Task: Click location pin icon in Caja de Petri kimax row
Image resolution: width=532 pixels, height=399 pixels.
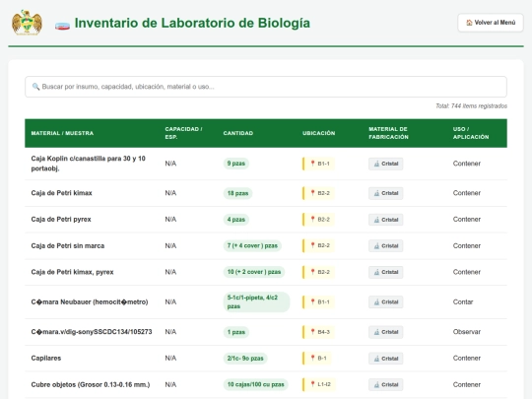Action: [x=313, y=193]
